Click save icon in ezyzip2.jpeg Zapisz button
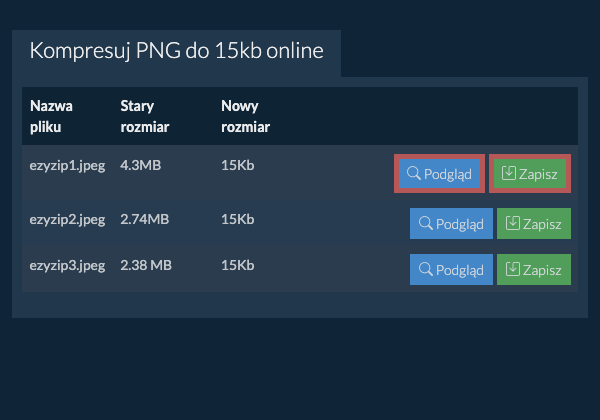The width and height of the screenshot is (600, 420). pos(513,223)
